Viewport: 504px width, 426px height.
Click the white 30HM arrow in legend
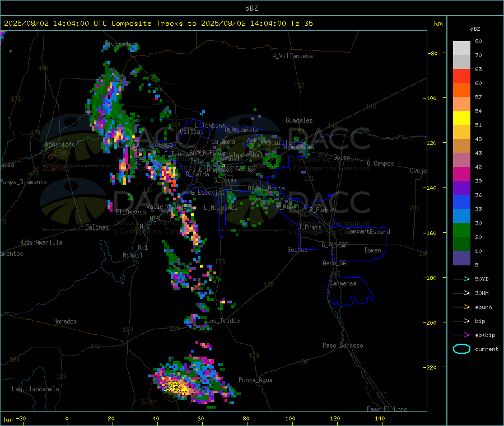click(x=461, y=293)
